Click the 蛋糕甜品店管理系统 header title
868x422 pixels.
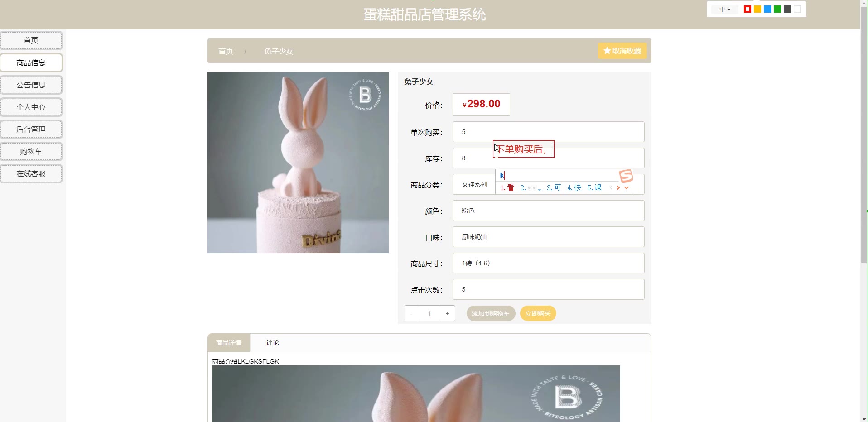[x=424, y=14]
